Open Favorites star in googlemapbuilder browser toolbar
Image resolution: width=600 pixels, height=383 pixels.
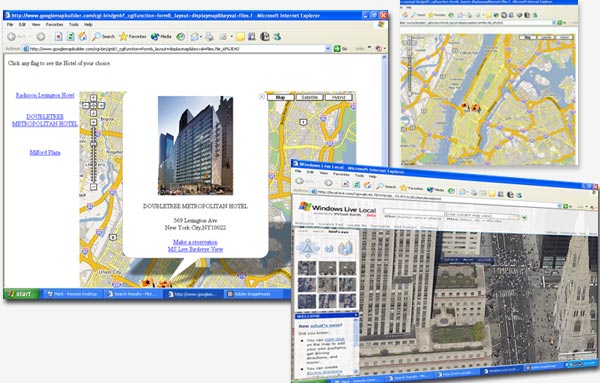point(133,37)
